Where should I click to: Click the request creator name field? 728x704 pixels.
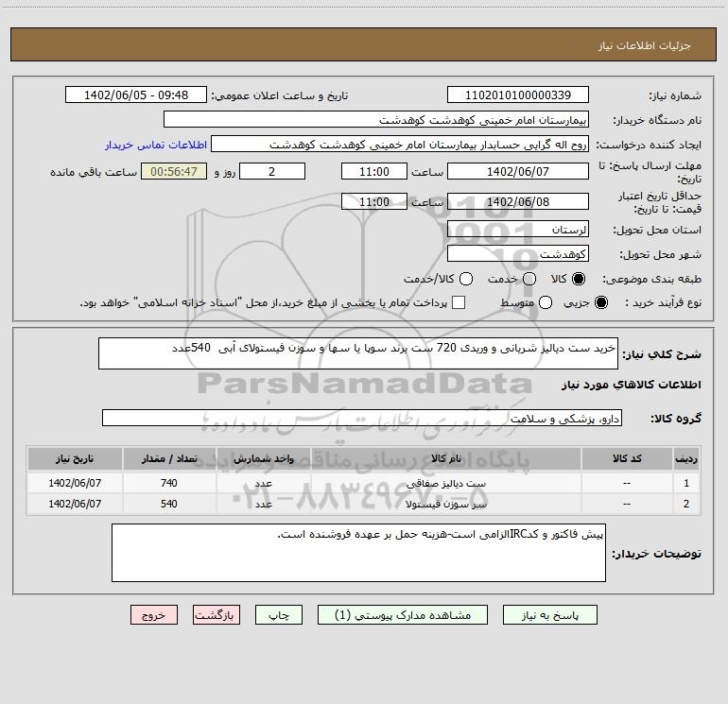(x=400, y=144)
